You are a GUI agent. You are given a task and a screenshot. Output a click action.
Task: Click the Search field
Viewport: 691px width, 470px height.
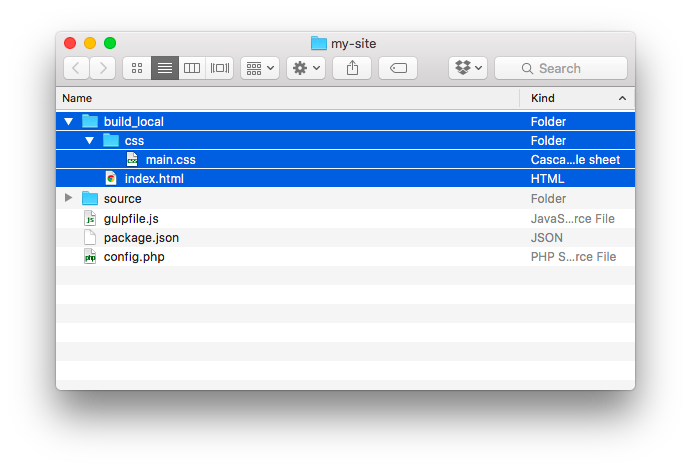click(x=561, y=68)
